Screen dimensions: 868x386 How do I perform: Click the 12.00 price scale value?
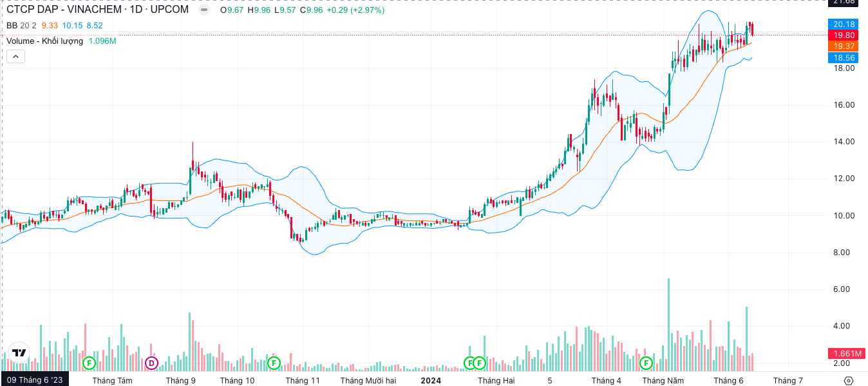click(844, 179)
